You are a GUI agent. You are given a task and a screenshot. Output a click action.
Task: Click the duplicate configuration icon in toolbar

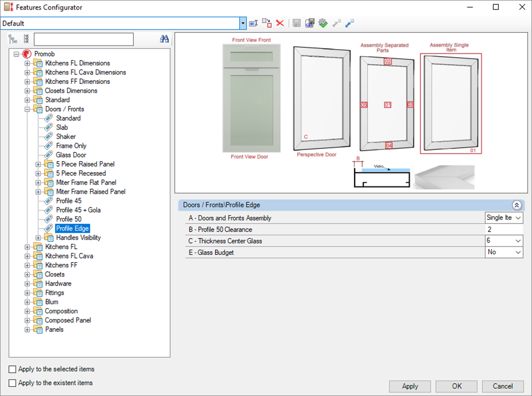(x=267, y=23)
